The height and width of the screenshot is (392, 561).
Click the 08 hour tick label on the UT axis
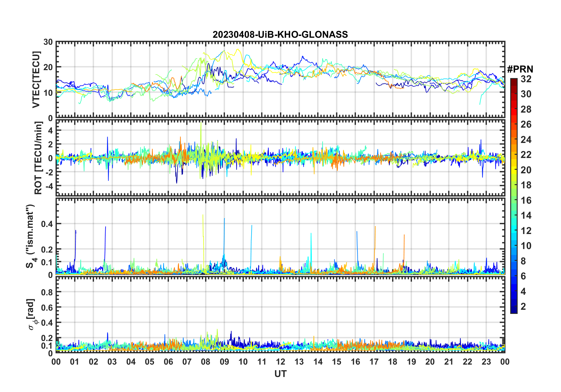[206, 362]
